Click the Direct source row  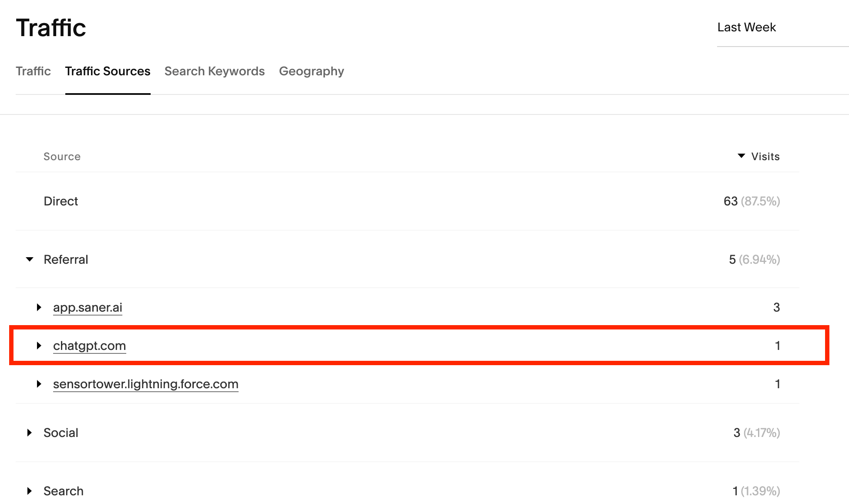pos(61,201)
